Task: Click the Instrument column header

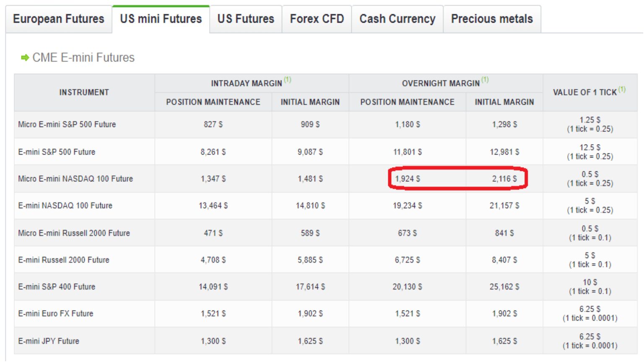Action: coord(84,93)
